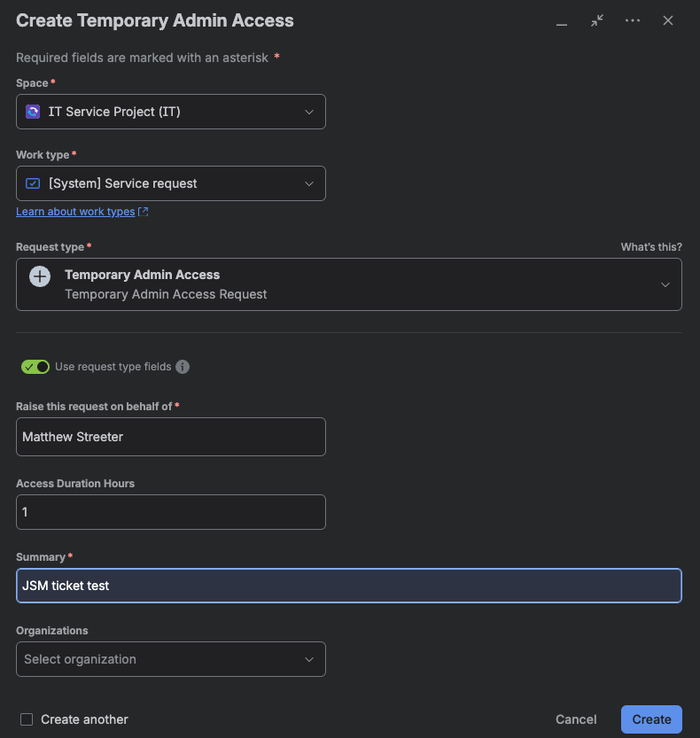Image resolution: width=700 pixels, height=738 pixels.
Task: Open the Select organization dropdown
Action: pos(171,659)
